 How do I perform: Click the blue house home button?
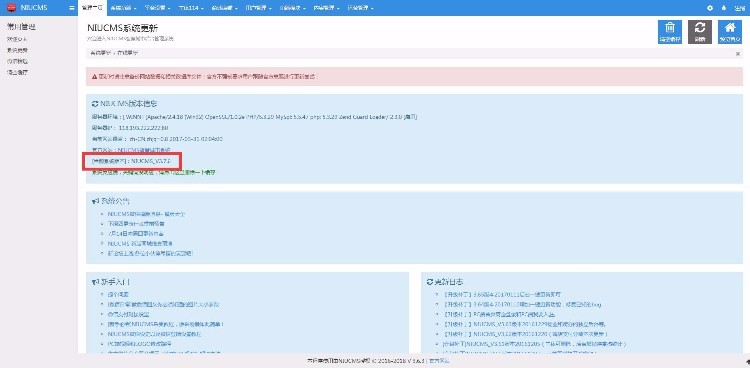[x=730, y=32]
